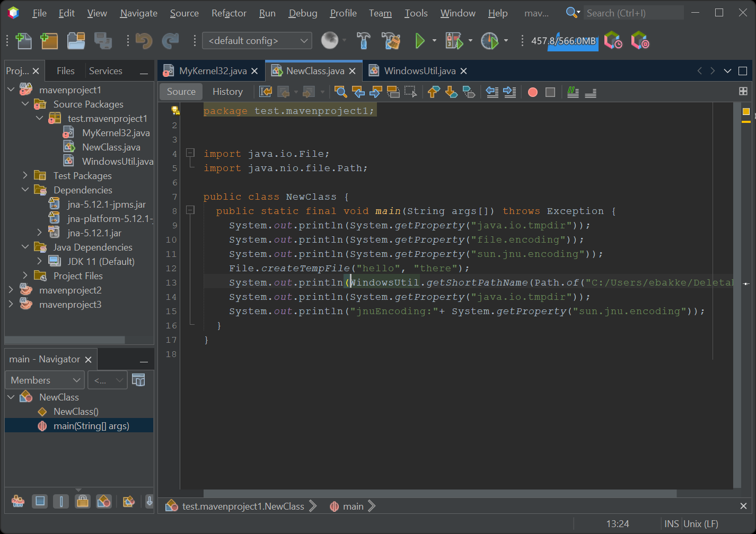Click the Clean and Build broom icon
756x534 pixels.
[391, 41]
